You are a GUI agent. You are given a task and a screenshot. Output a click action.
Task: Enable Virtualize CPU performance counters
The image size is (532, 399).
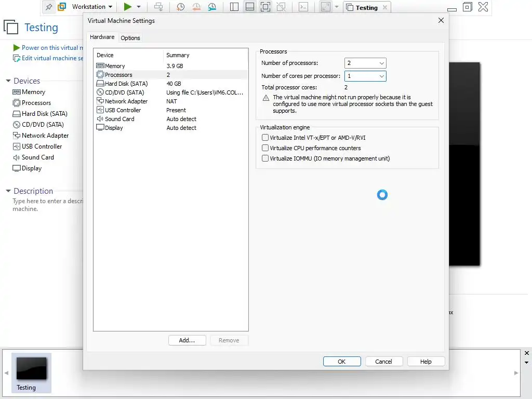pos(265,148)
